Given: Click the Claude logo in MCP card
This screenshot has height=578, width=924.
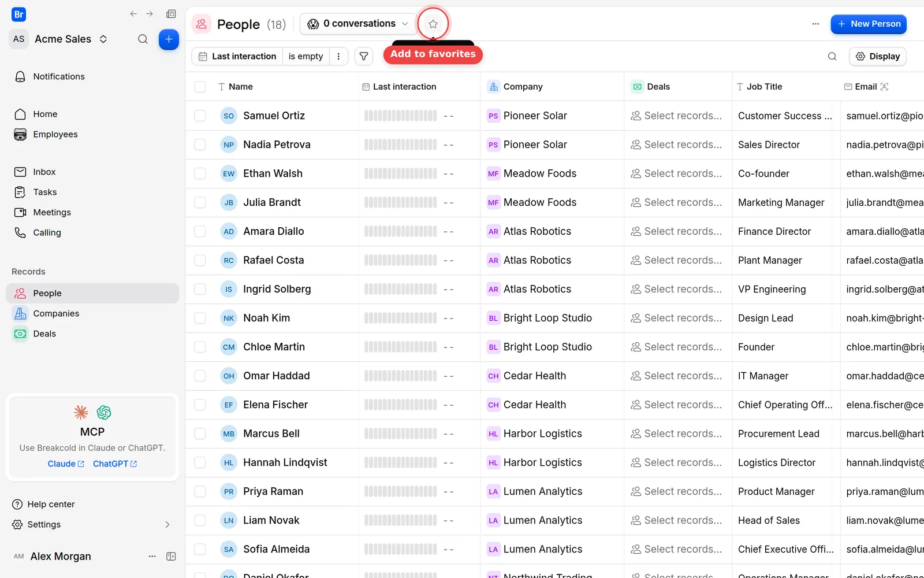Looking at the screenshot, I should 81,412.
